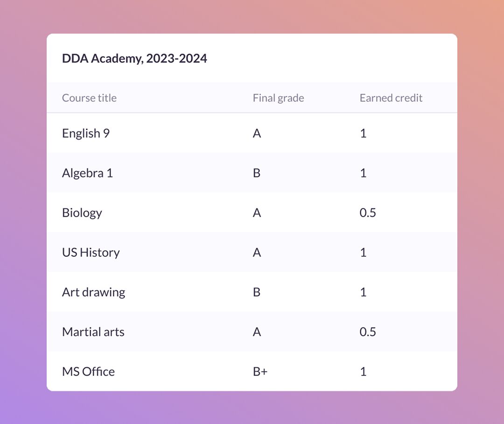Click the "Course title" column header
The image size is (504, 424).
click(89, 98)
